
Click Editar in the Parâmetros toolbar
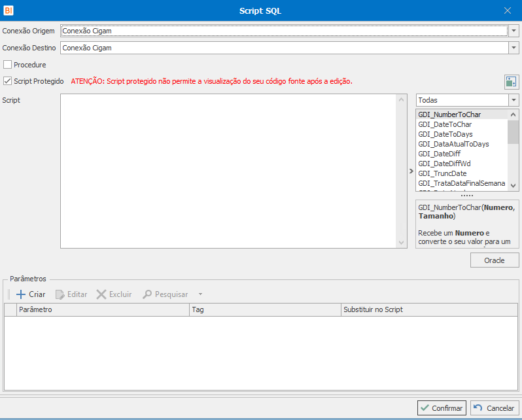71,294
